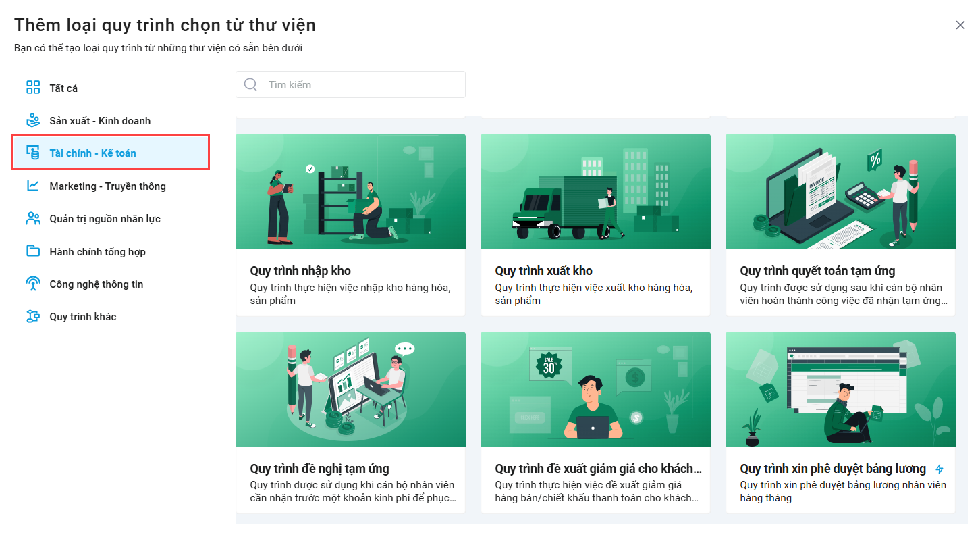
Task: Open the Quy trình nhập kho title
Action: [x=300, y=271]
